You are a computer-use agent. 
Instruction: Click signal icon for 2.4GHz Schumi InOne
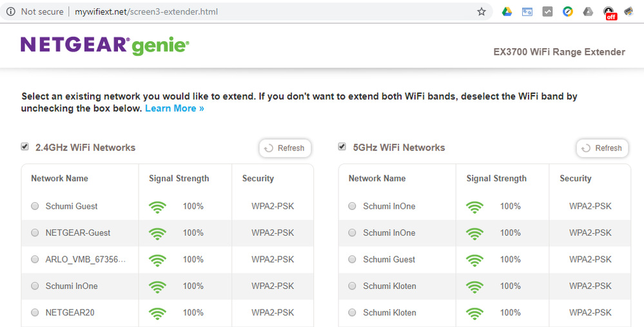[157, 286]
